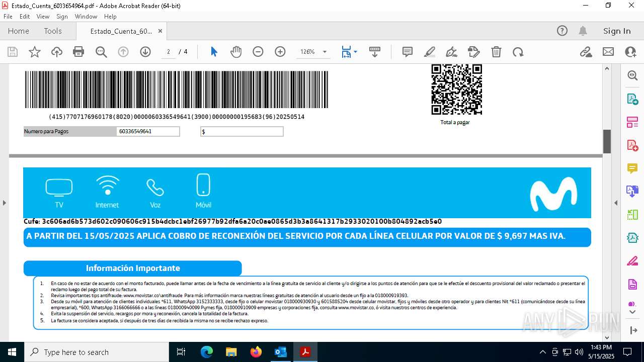The width and height of the screenshot is (644, 362).
Task: Open Firefox from taskbar
Action: click(256, 352)
